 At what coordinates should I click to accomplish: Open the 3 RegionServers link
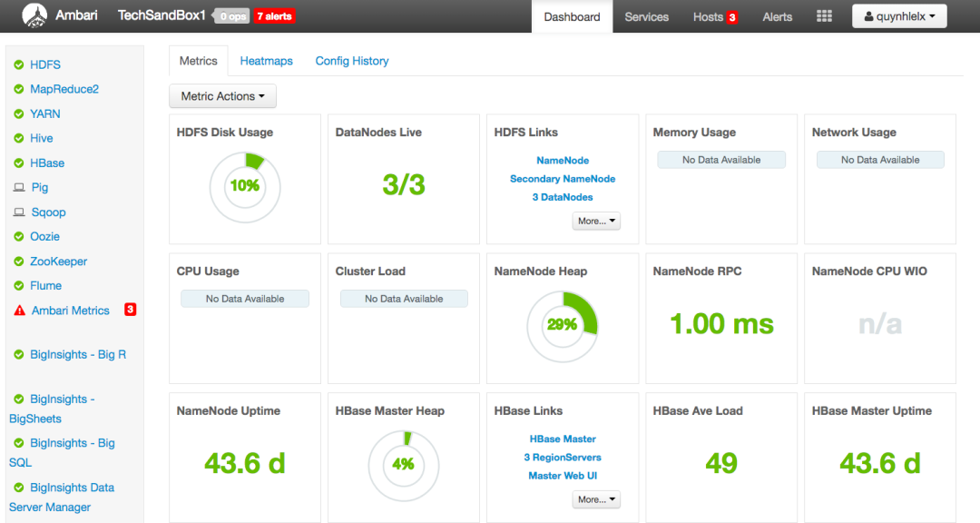point(563,458)
